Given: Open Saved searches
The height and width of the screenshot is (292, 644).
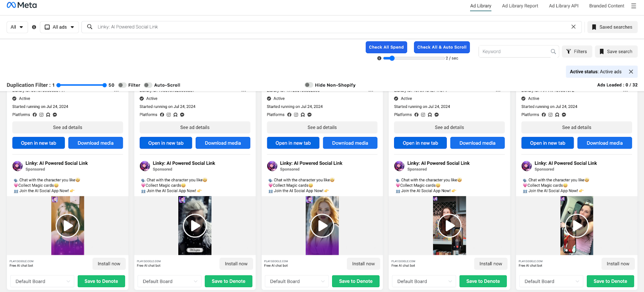Looking at the screenshot, I should coord(612,27).
